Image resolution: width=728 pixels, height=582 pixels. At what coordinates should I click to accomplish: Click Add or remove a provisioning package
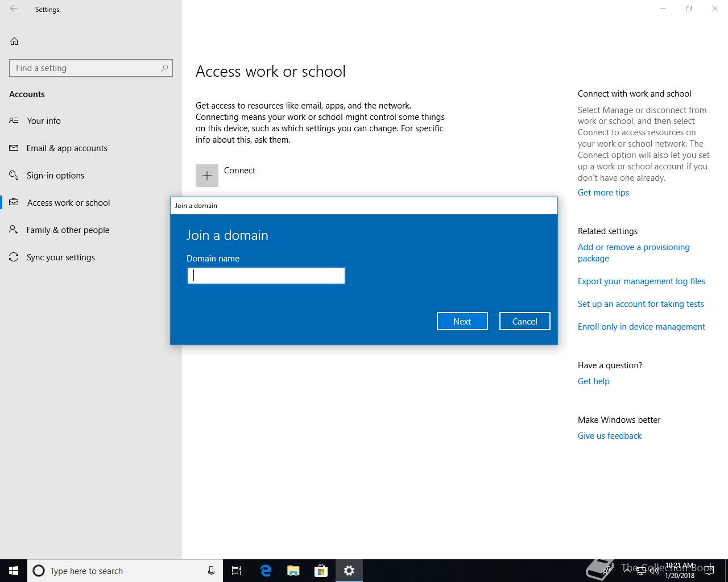(634, 253)
